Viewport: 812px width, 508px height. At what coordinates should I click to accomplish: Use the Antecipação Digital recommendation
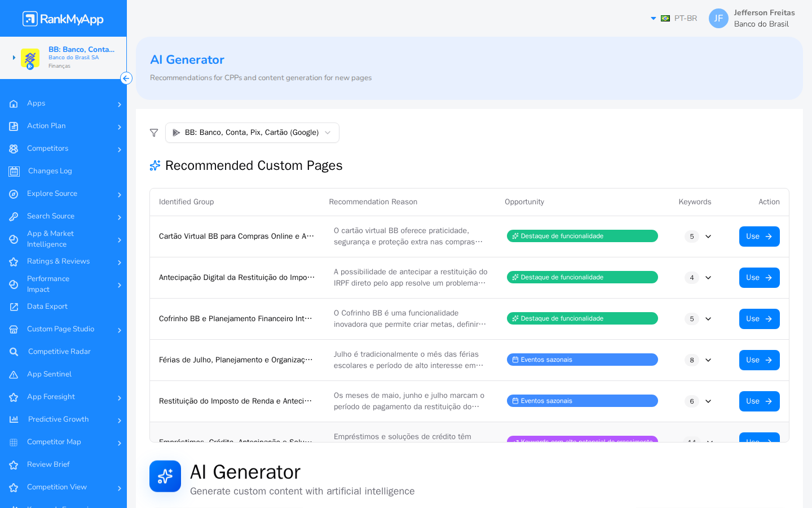click(x=759, y=278)
